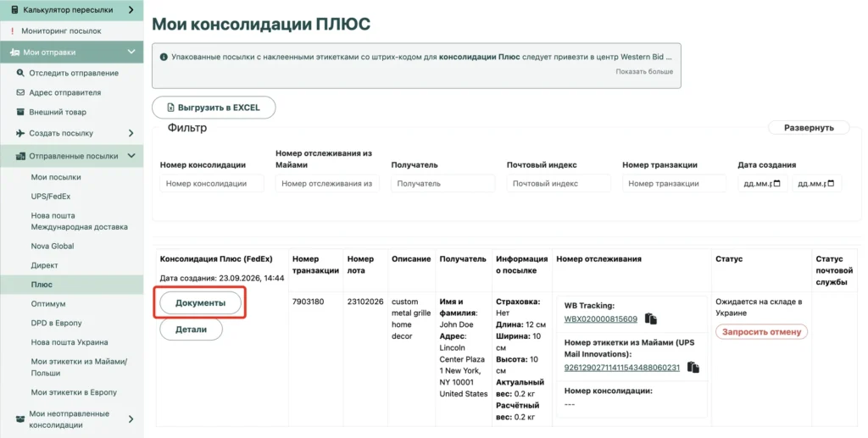Click Выгрузить в EXCEL button
The image size is (868, 438).
(x=214, y=108)
